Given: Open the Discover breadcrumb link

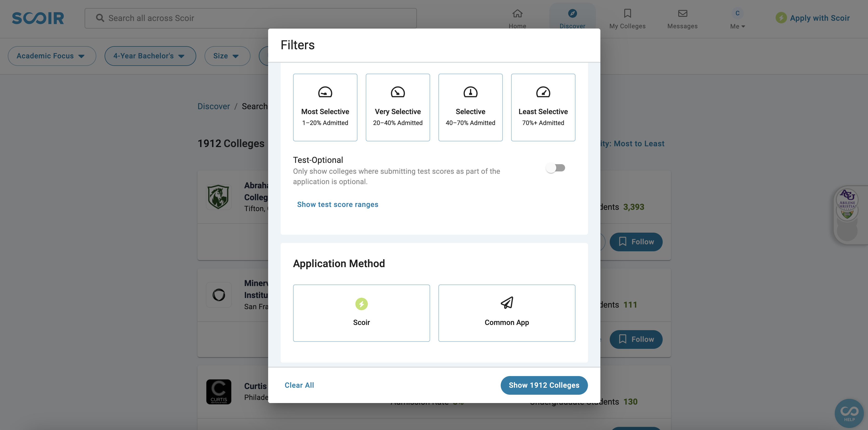Looking at the screenshot, I should click(x=213, y=106).
